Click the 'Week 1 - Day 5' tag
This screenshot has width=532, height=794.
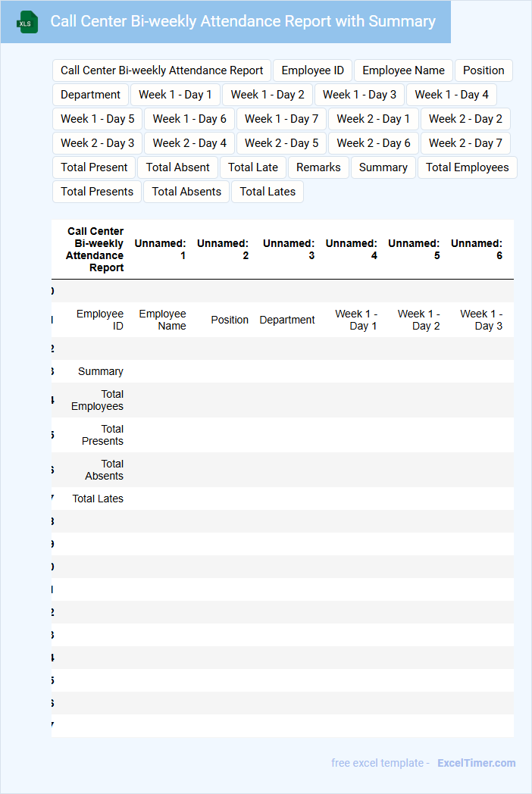point(97,119)
